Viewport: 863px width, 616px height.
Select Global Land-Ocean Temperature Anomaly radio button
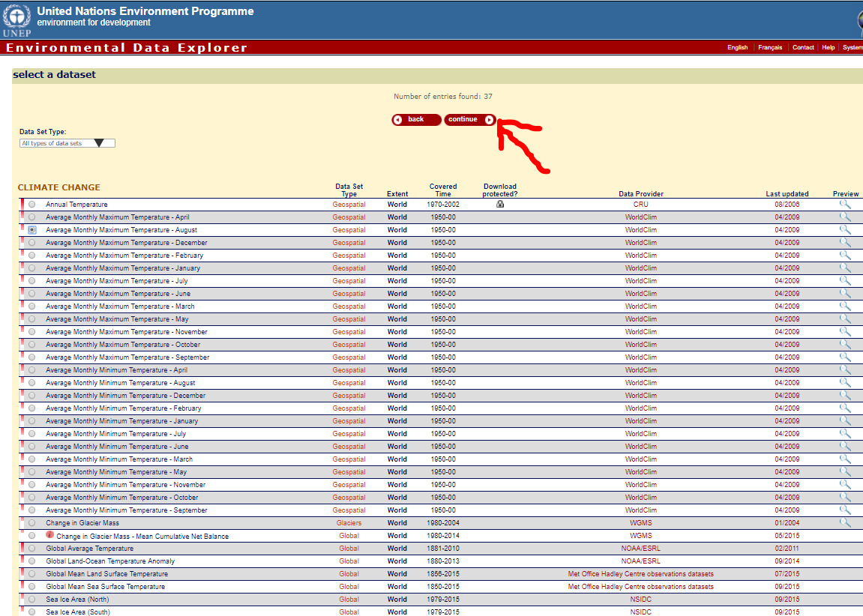click(x=32, y=561)
